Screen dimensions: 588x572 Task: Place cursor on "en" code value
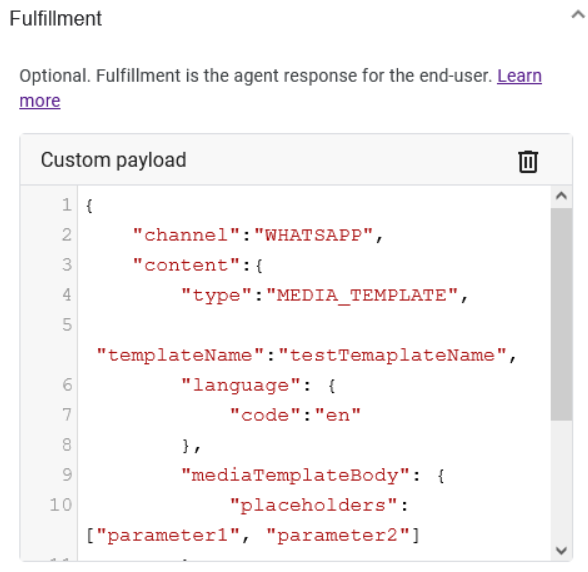tap(338, 415)
